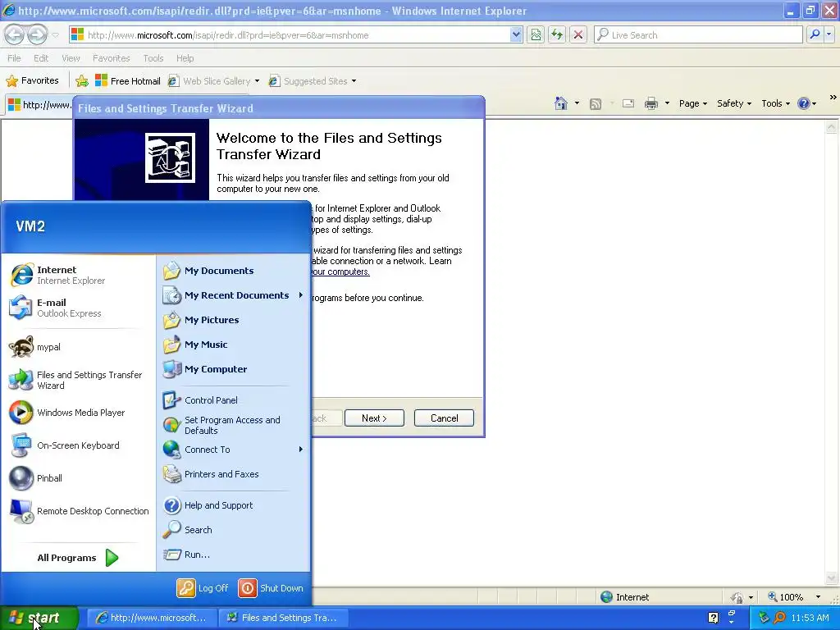Screen dimensions: 840x630
Task: Open Suggested Sites dropdown
Action: (354, 81)
